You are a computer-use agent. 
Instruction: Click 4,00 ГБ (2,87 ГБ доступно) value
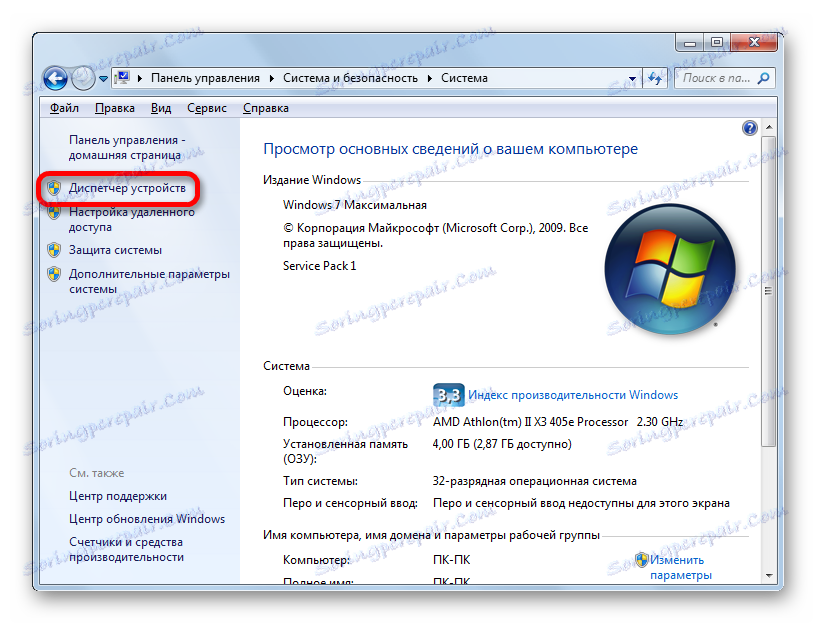502,444
